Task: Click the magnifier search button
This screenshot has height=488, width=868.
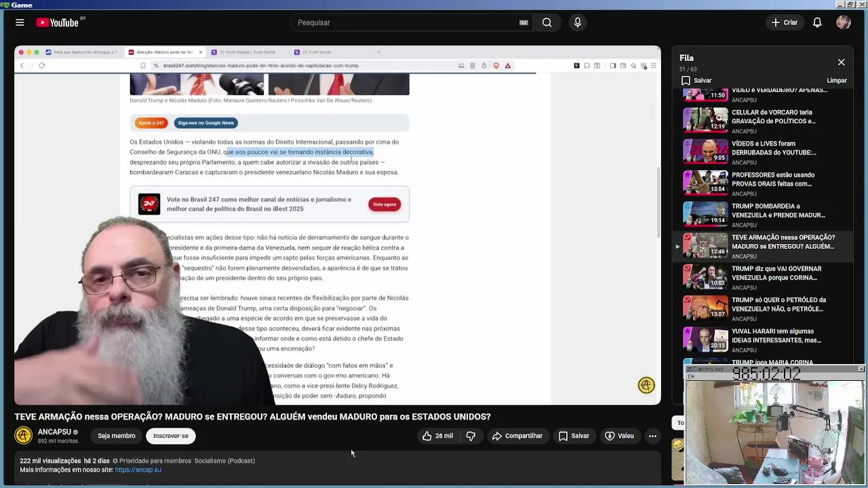Action: pos(547,22)
